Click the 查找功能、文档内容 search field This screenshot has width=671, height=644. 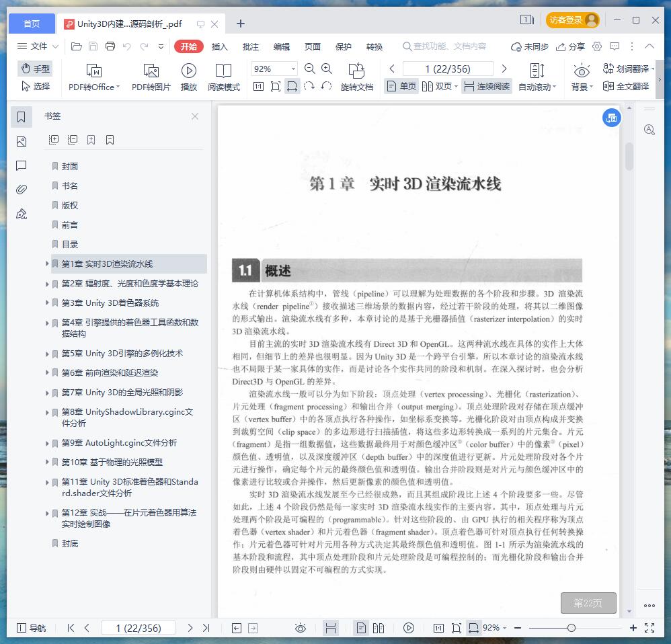445,46
